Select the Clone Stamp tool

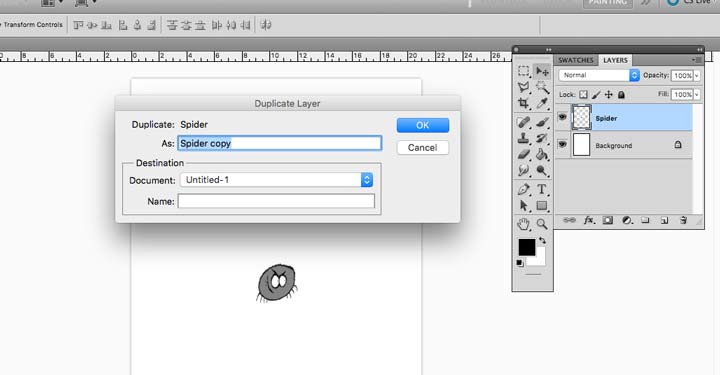pyautogui.click(x=523, y=138)
